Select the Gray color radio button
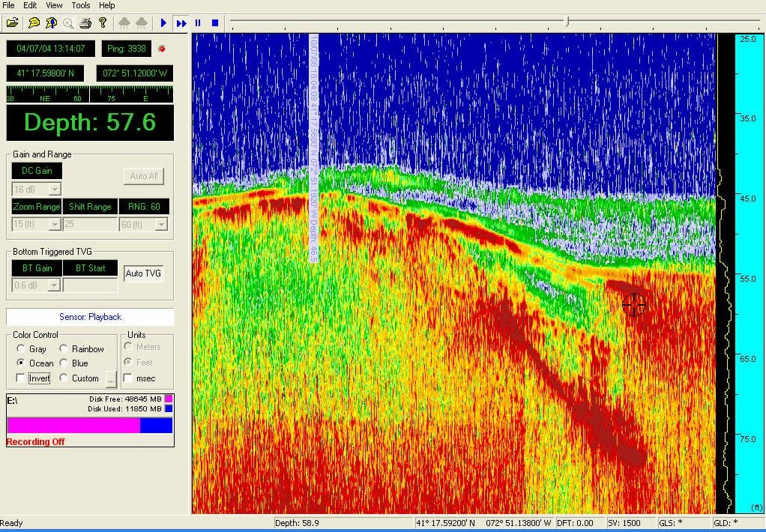Screen dimensions: 766x532 20,348
